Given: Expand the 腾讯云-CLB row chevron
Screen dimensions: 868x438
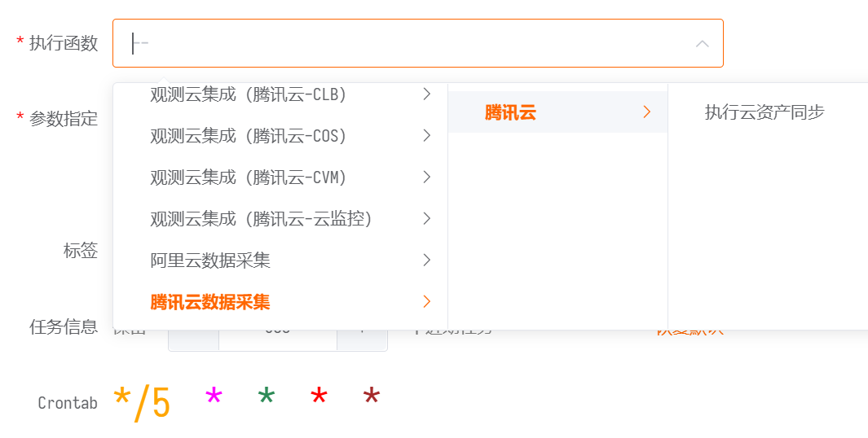Looking at the screenshot, I should click(427, 94).
